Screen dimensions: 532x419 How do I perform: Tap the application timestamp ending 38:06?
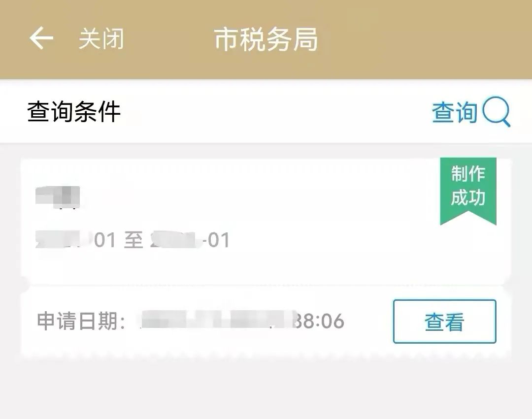point(242,321)
